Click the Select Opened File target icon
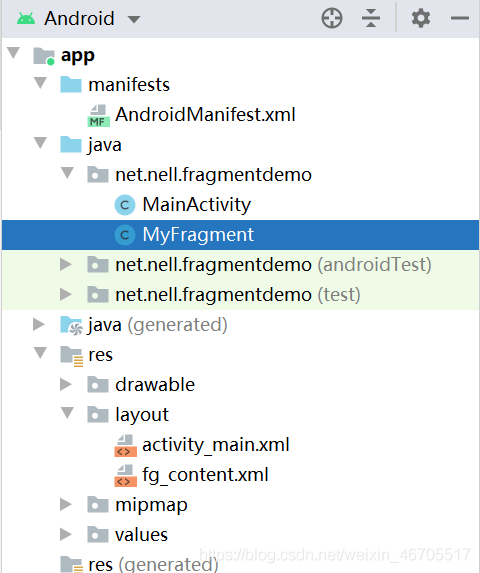This screenshot has width=480, height=573. pyautogui.click(x=332, y=18)
